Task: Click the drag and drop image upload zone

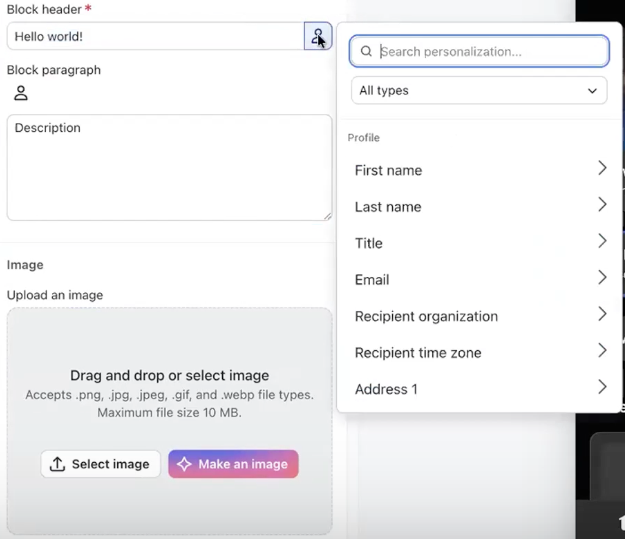Action: tap(169, 421)
